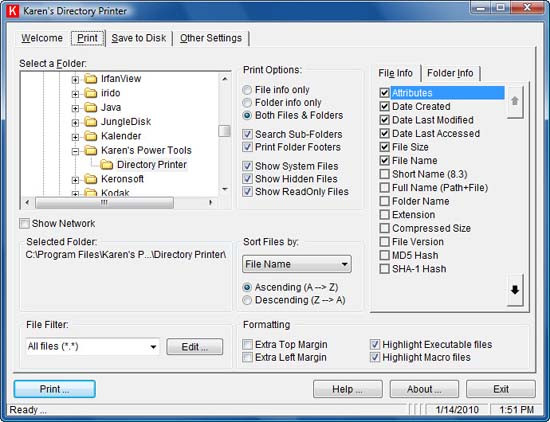Viewport: 550px width, 422px height.
Task: Toggle Highlight Macro files
Action: [x=375, y=357]
